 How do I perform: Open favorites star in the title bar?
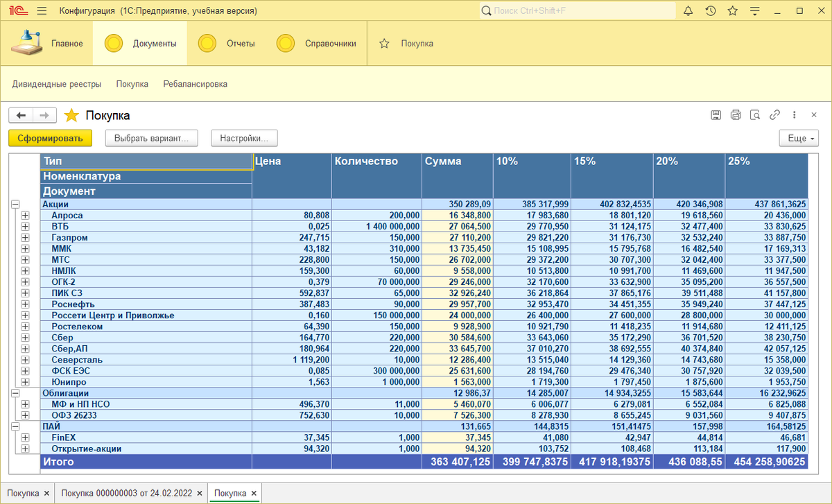coord(733,11)
